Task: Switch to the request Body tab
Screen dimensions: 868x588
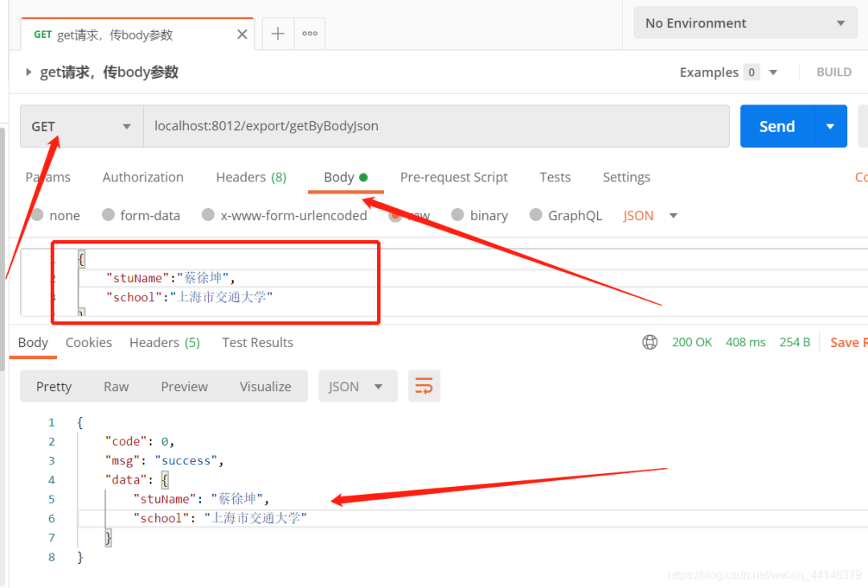Action: (x=346, y=177)
